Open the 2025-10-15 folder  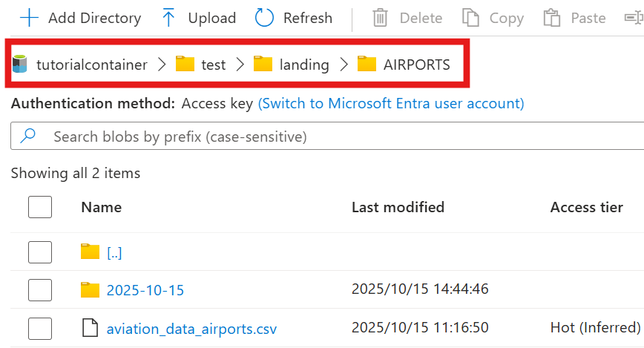[145, 289]
